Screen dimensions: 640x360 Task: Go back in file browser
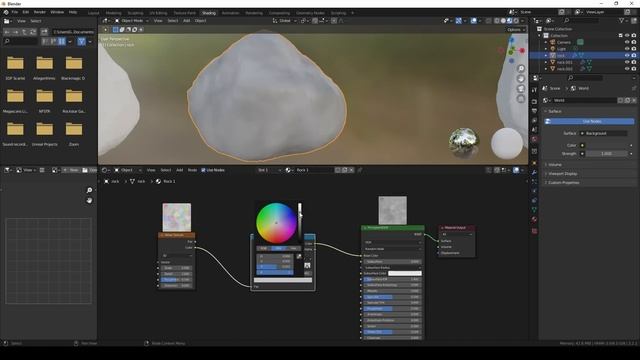(x=7, y=32)
